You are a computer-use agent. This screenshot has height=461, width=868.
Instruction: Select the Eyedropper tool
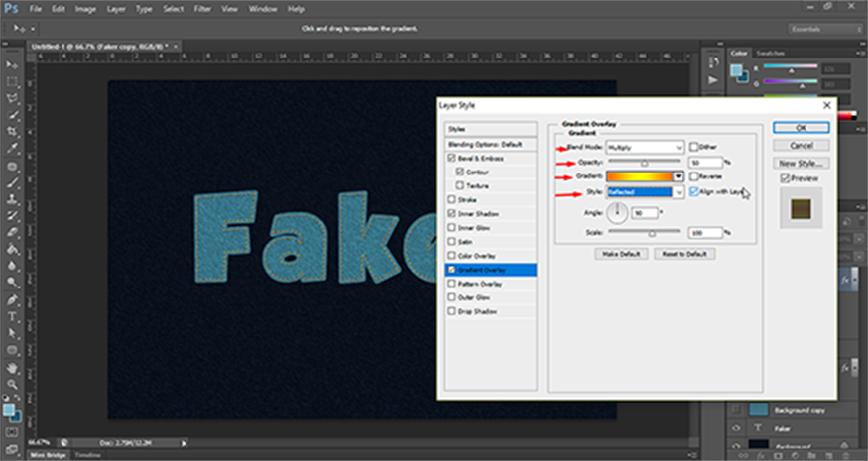point(12,149)
